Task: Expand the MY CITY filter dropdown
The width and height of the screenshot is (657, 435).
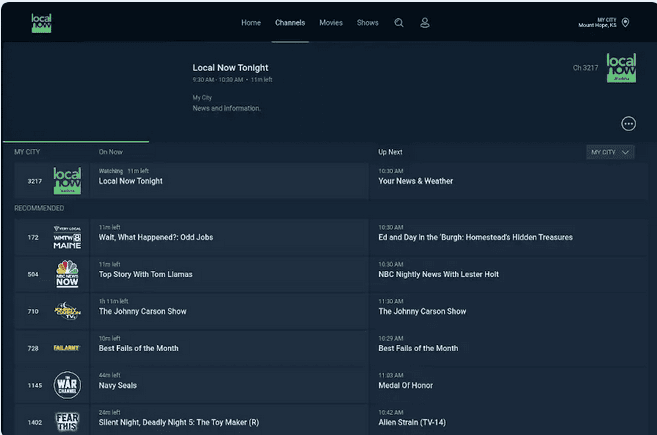Action: [610, 152]
